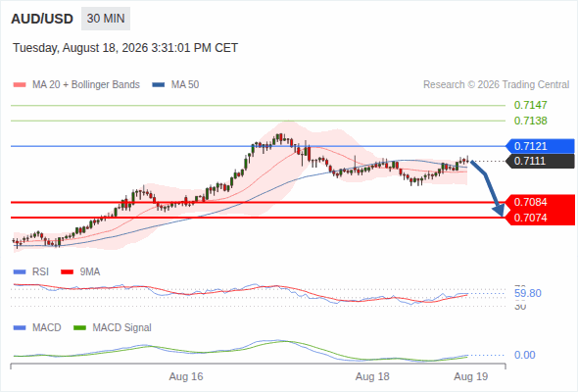The height and width of the screenshot is (392, 578).
Task: Select the 0.7111 current price tag
Action: point(540,161)
